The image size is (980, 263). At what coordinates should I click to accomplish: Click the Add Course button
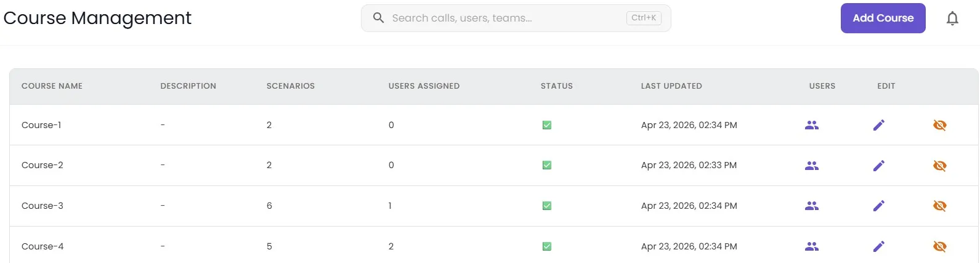pos(883,18)
